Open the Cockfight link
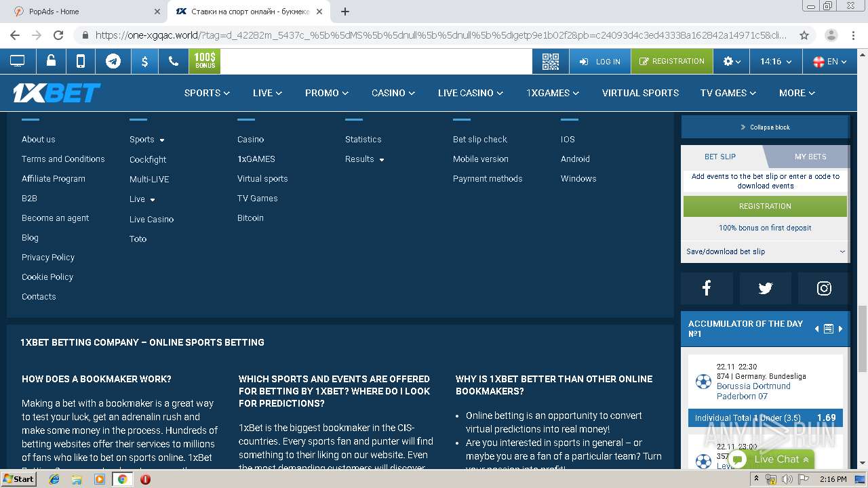Viewport: 868px width, 488px height. tap(148, 159)
